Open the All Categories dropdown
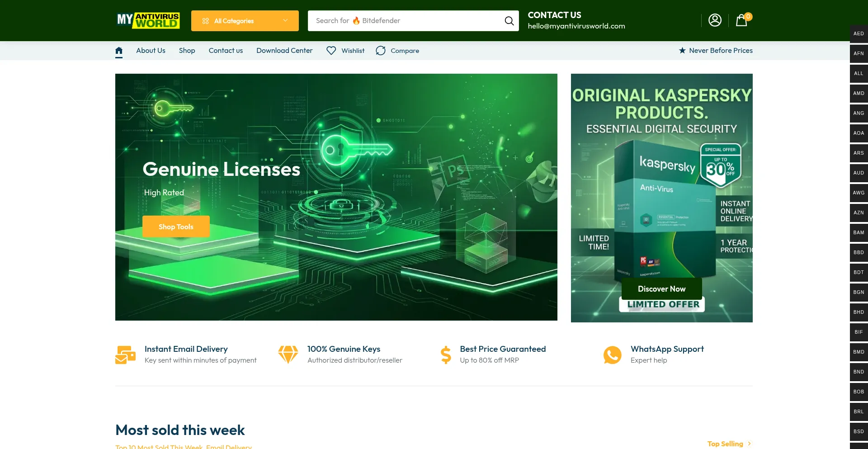 245,21
